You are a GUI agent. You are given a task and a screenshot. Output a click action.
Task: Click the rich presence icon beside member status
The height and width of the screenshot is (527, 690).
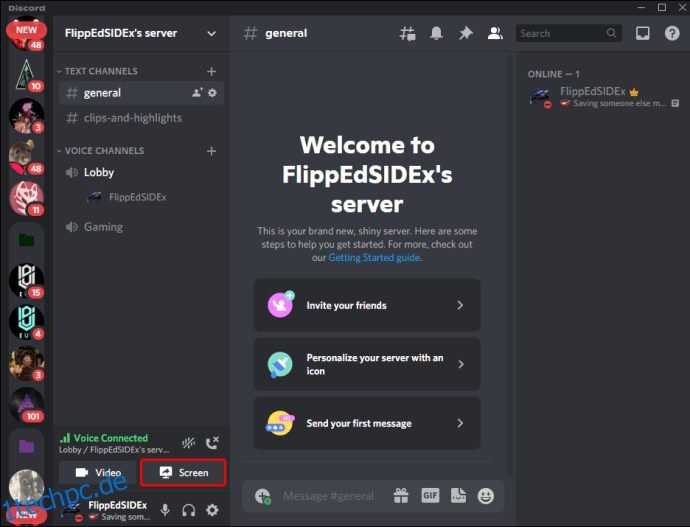point(675,104)
